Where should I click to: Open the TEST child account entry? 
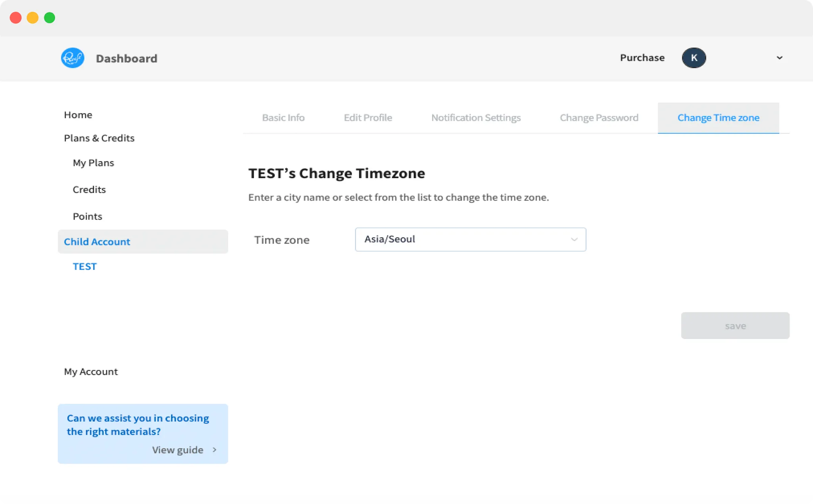coord(85,266)
